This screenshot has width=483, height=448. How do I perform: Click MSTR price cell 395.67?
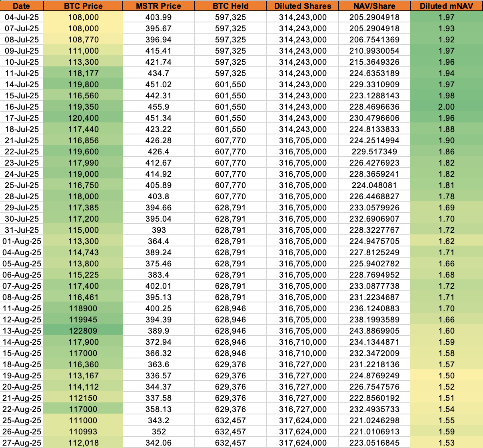[158, 28]
